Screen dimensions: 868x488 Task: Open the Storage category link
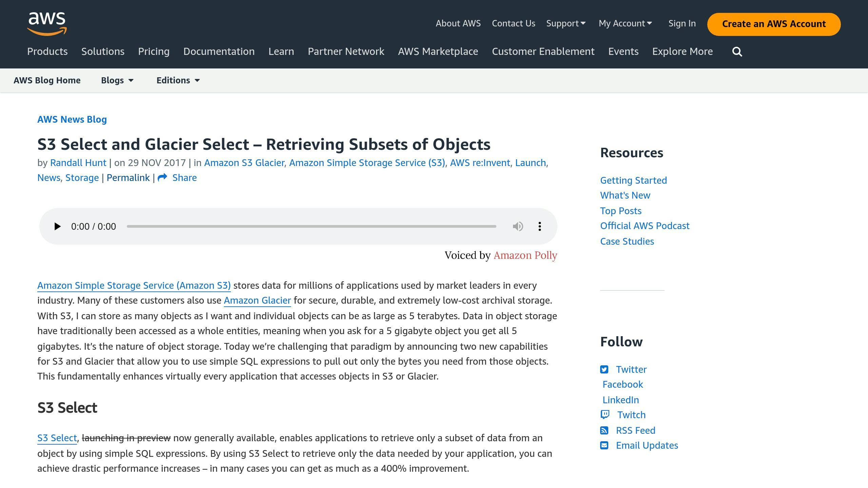point(82,178)
